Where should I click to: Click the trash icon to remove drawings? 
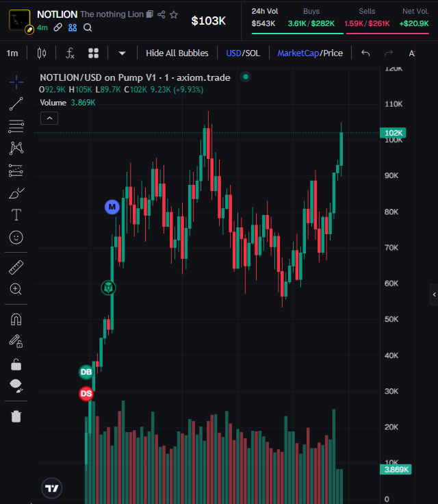point(16,416)
